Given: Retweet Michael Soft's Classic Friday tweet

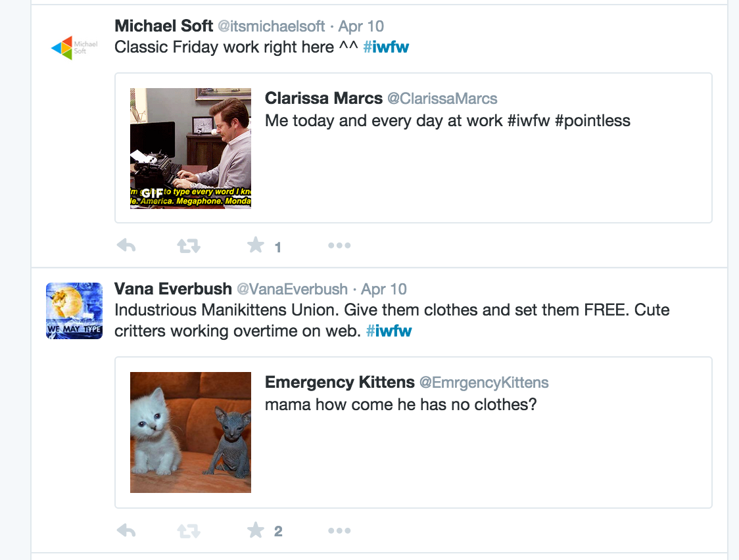Looking at the screenshot, I should [189, 246].
